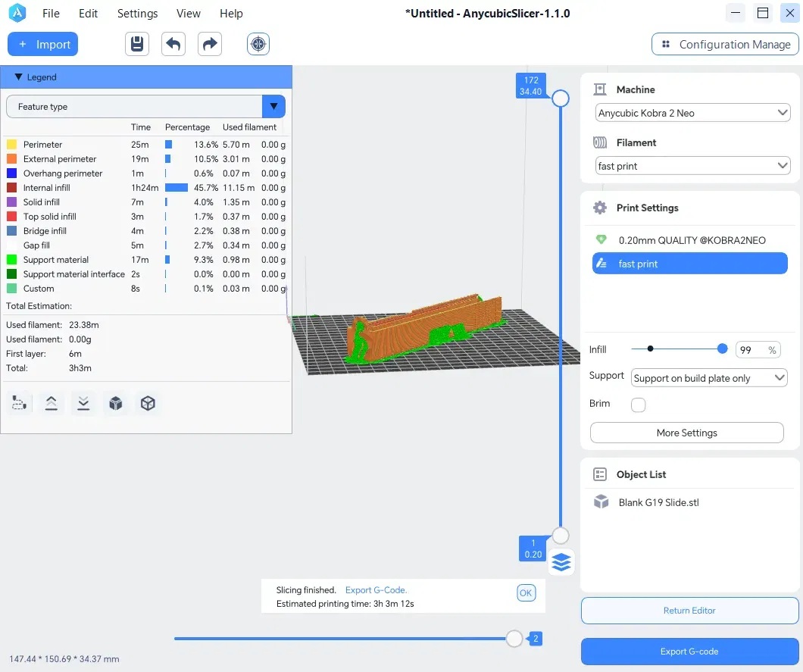
Task: Toggle Bridge infill feature visibility swatch
Action: 12,230
